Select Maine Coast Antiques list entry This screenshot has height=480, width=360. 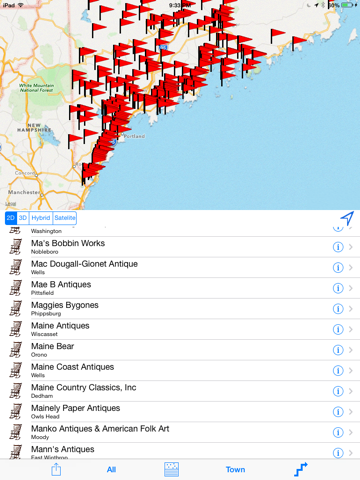point(180,371)
